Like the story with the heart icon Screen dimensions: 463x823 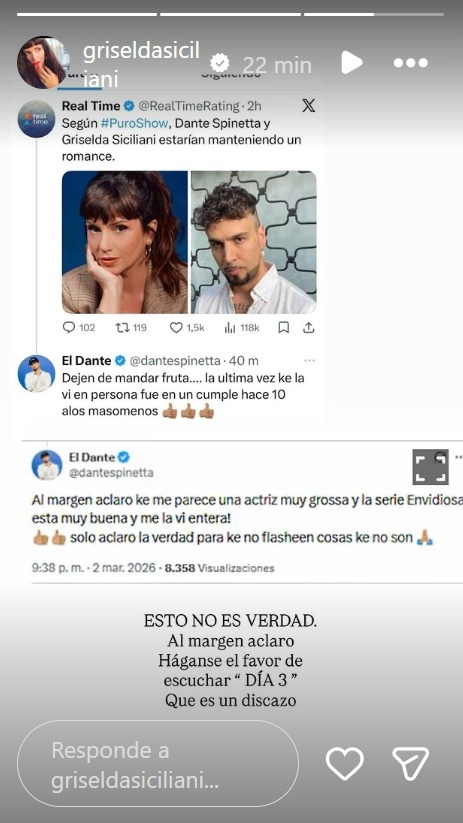(344, 763)
